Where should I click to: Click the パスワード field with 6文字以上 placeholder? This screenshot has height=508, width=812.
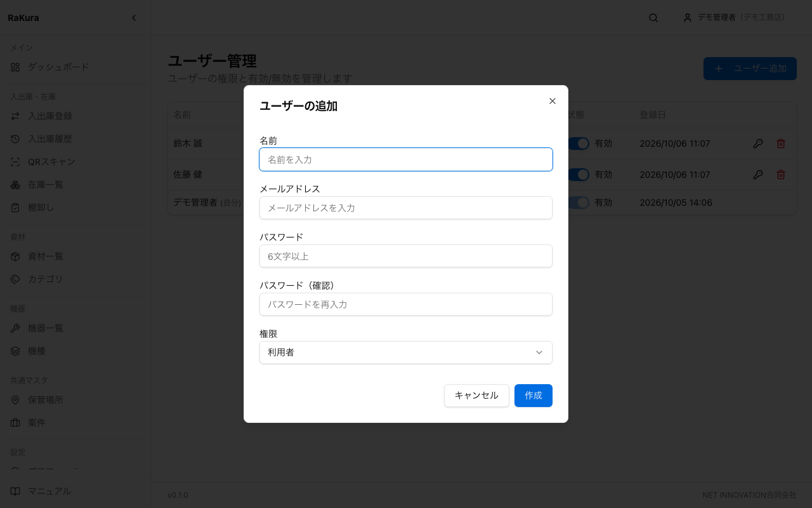[406, 256]
